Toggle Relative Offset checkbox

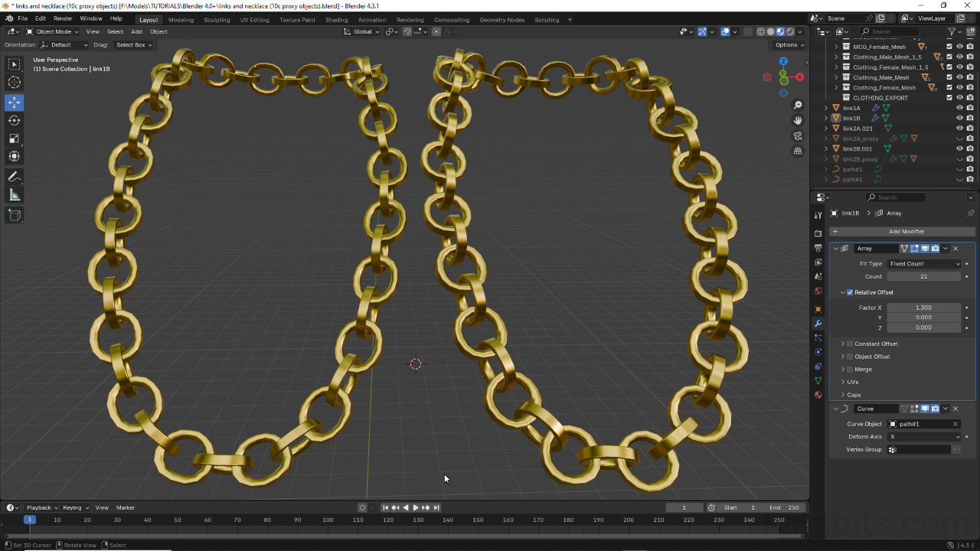(x=850, y=292)
